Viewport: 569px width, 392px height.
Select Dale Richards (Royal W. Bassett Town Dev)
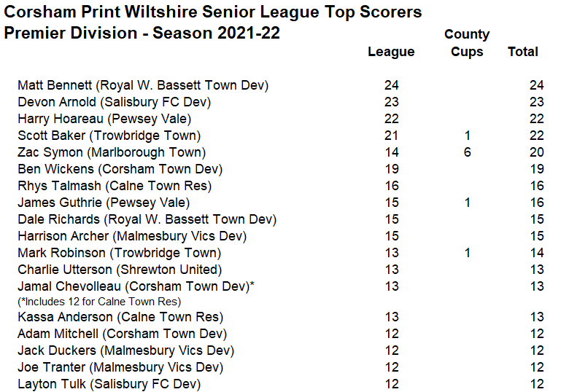(147, 219)
